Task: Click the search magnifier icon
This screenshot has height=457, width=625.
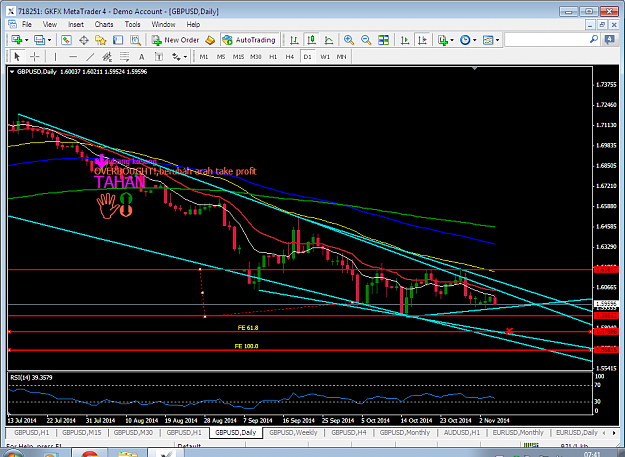Action: [x=594, y=39]
